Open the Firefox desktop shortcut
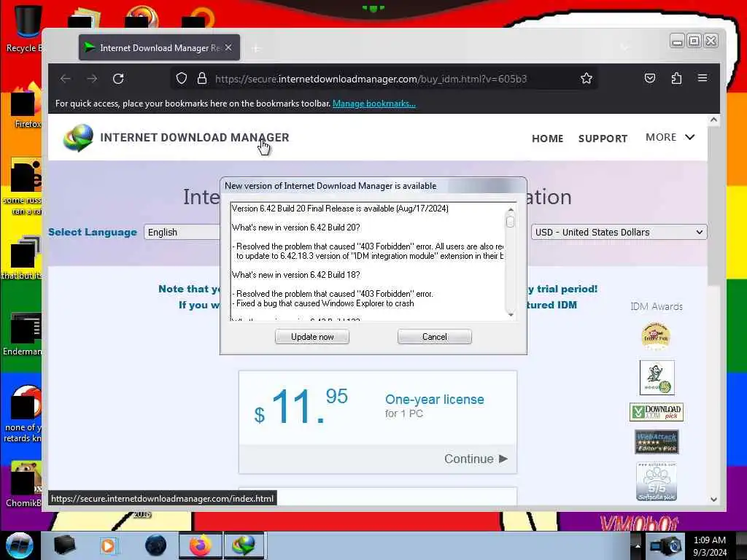747x560 pixels. [26, 106]
